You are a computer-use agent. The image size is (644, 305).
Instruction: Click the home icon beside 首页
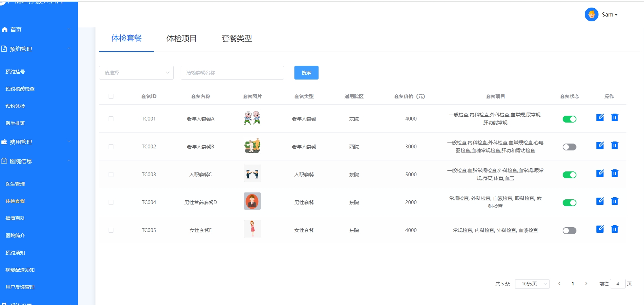coord(4,30)
